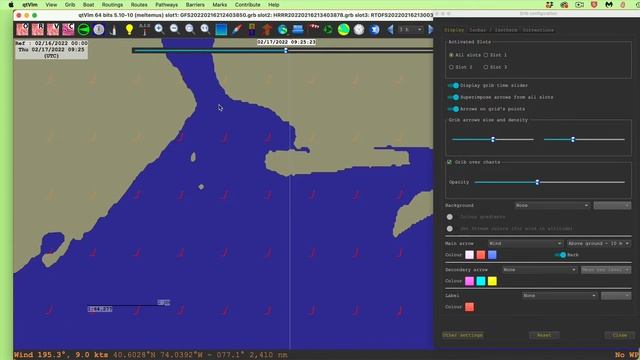Open the greyed dropdown beside Background
This screenshot has height=360, width=640.
(612, 205)
